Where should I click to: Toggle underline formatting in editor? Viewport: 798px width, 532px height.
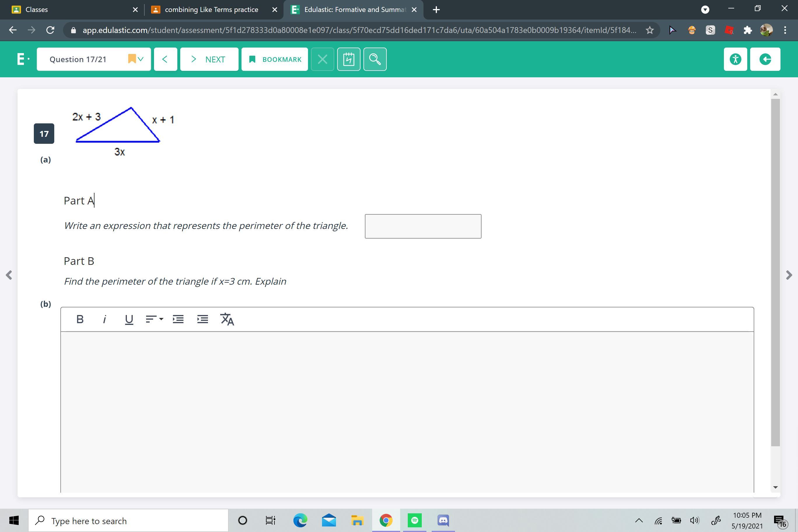(x=129, y=319)
